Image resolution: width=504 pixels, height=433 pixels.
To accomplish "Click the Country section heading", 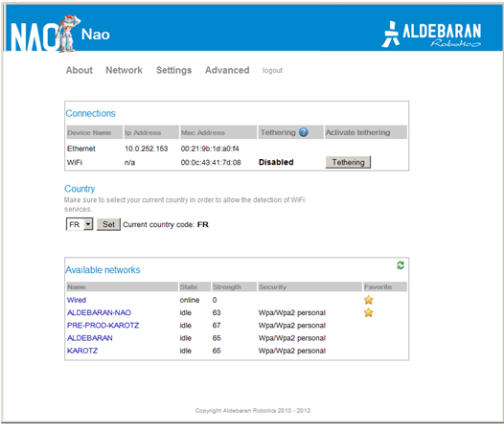I will pyautogui.click(x=80, y=189).
